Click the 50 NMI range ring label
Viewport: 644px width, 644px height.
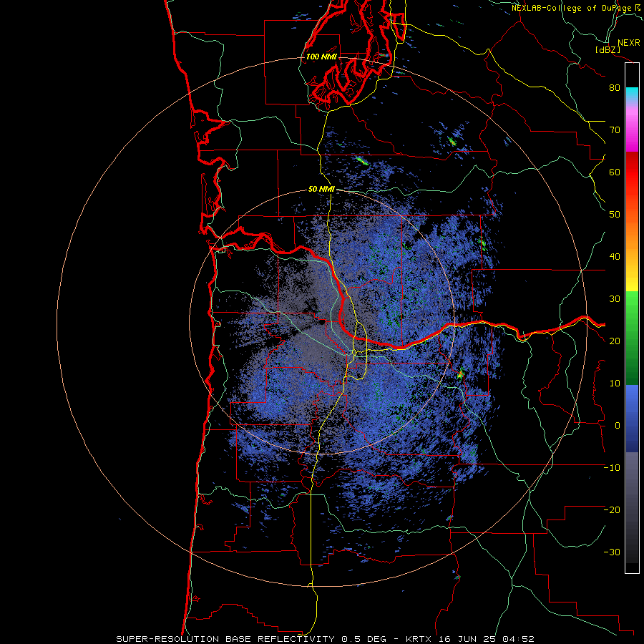pyautogui.click(x=321, y=190)
